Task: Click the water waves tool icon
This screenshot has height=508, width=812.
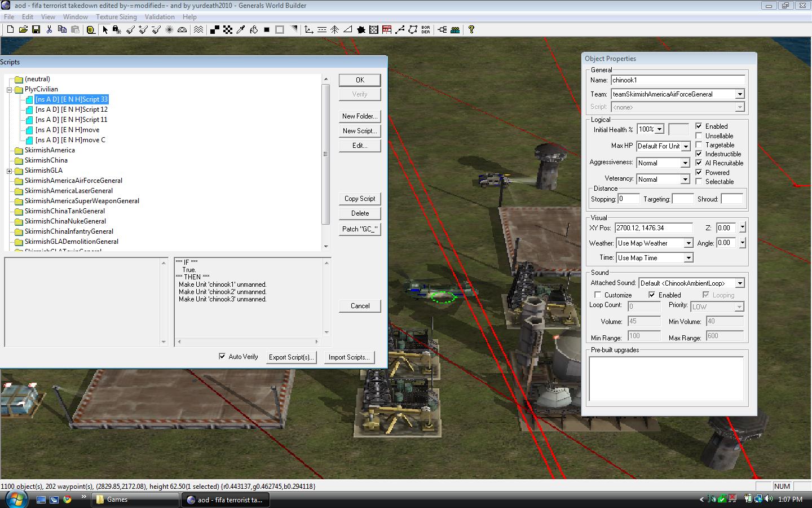Action: coord(198,30)
